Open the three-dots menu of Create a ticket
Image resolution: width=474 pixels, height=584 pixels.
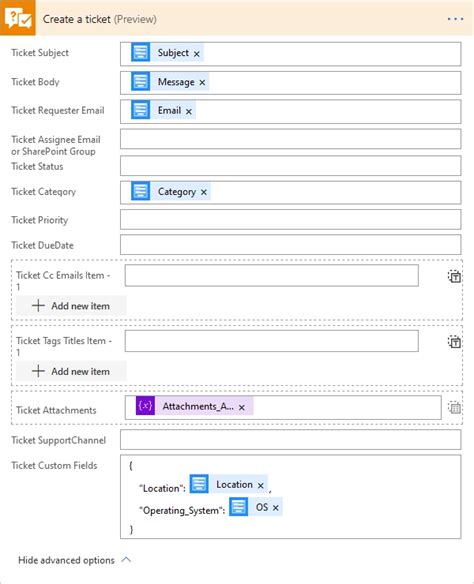pos(455,19)
